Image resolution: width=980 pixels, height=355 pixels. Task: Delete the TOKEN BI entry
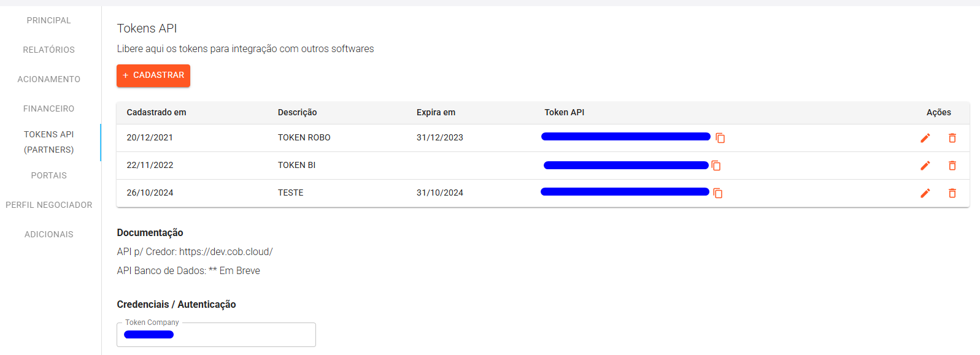[952, 166]
